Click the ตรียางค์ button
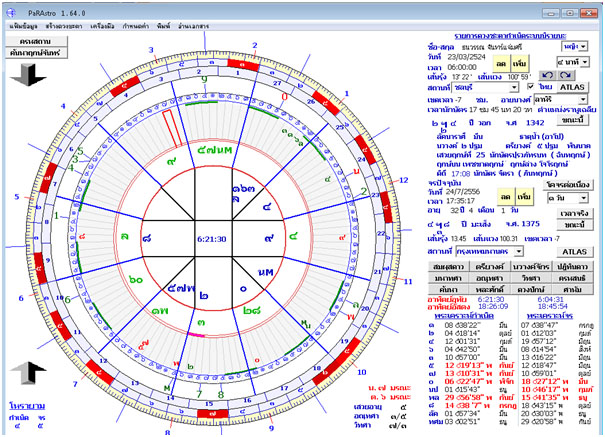Screen dimensions: 605x437 (490, 267)
